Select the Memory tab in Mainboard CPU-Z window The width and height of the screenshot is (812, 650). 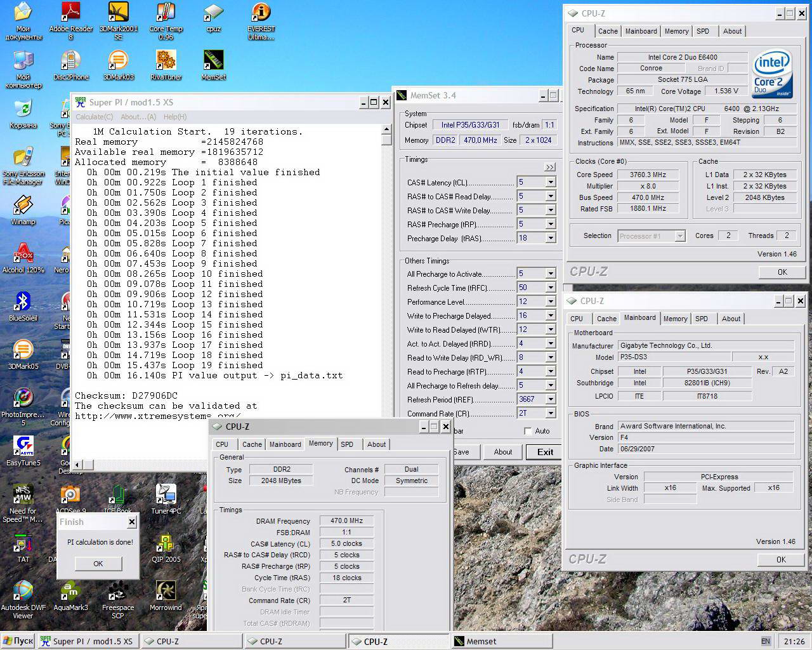(675, 319)
